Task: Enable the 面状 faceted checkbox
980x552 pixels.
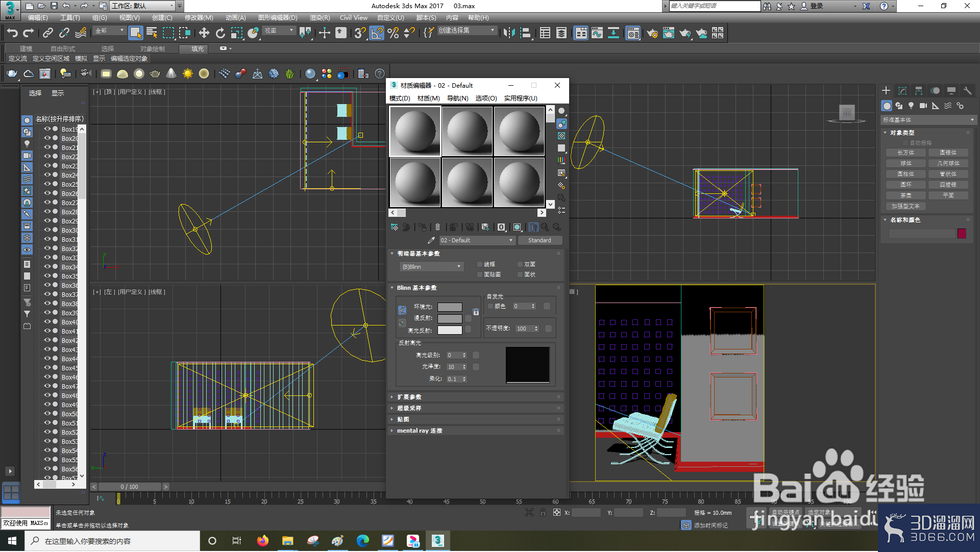Action: (520, 274)
